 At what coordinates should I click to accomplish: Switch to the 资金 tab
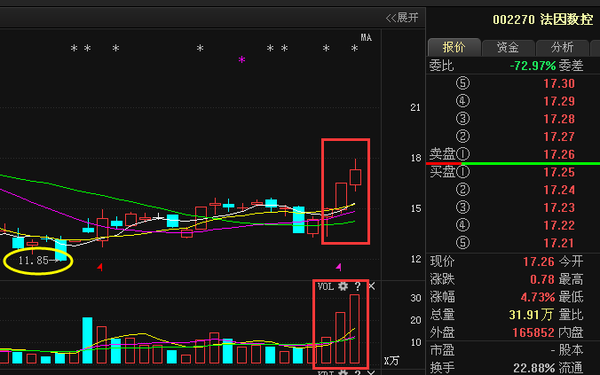[x=508, y=47]
